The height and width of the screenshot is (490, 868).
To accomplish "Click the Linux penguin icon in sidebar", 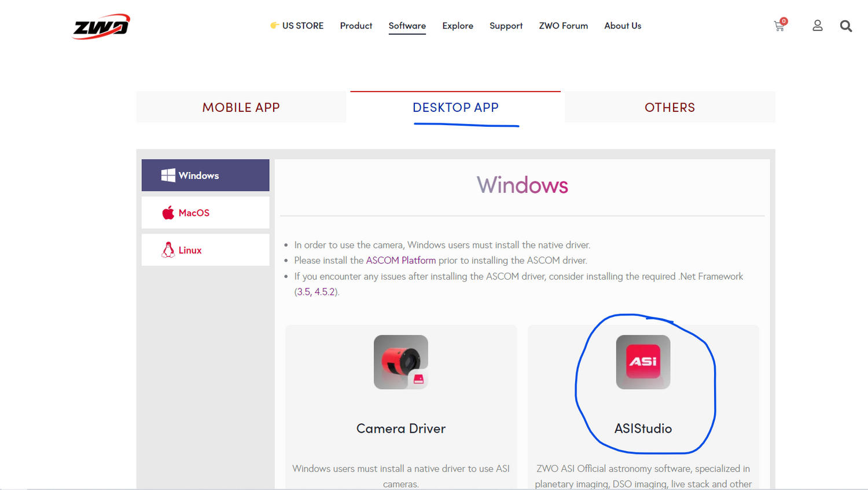I will (x=168, y=250).
